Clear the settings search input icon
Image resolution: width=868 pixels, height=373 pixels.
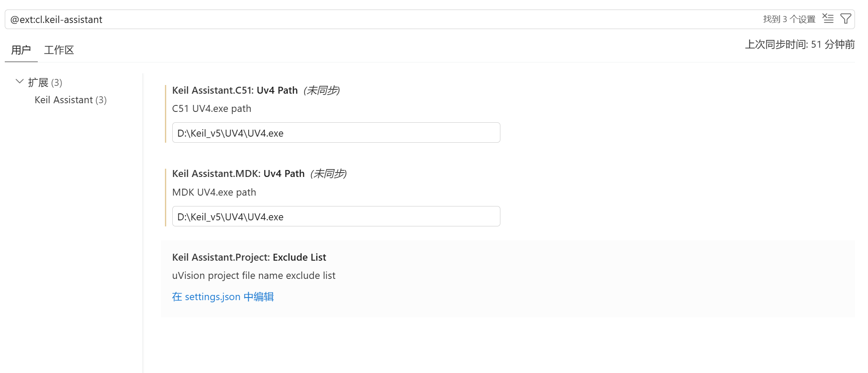point(828,19)
